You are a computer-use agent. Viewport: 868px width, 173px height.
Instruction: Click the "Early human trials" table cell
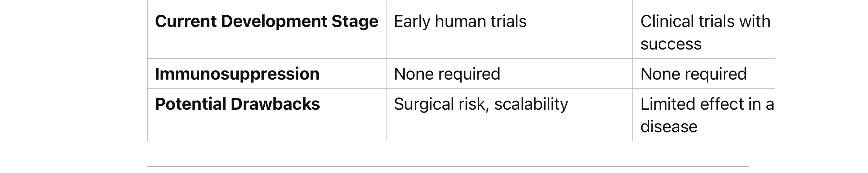point(460,22)
